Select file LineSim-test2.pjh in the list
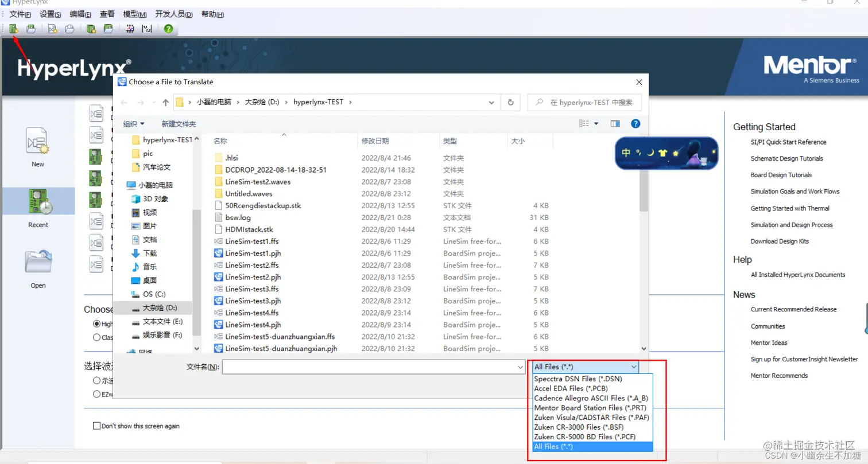 click(x=253, y=277)
